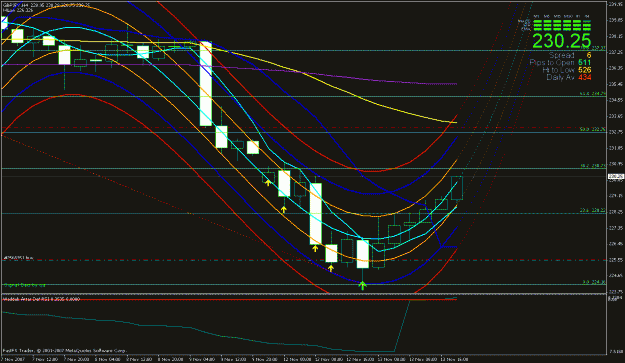This screenshot has height=363, width=625.
Task: Click the 0.0 Fibonacci level label
Action: [x=594, y=282]
